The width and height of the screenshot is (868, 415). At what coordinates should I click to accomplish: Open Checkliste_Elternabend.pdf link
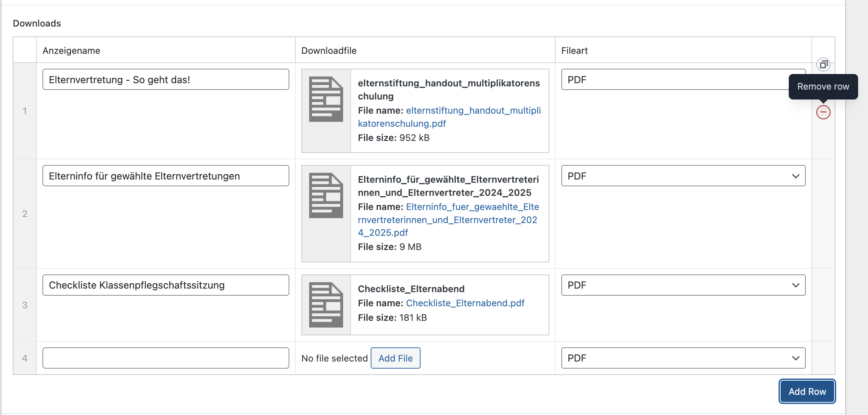pos(465,303)
